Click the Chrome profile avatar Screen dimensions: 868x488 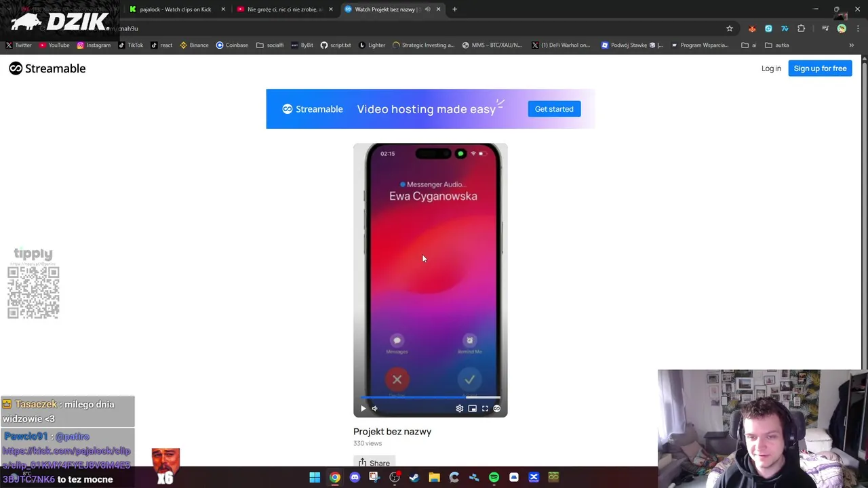[842, 28]
